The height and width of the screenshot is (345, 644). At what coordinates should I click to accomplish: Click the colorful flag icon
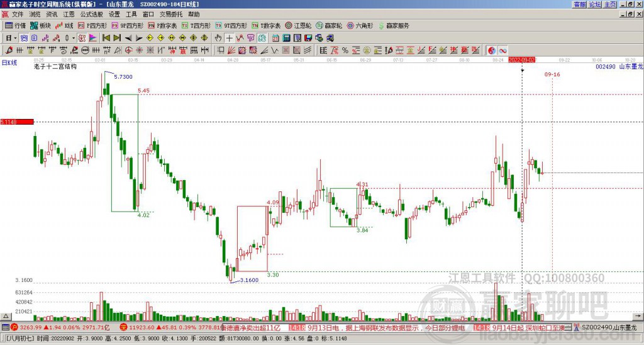pyautogui.click(x=93, y=38)
